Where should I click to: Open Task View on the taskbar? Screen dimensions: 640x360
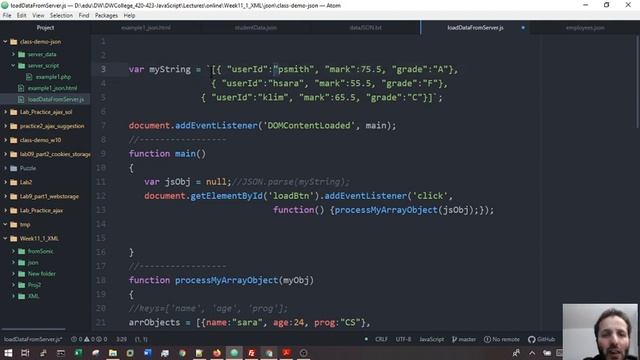[x=25, y=353]
